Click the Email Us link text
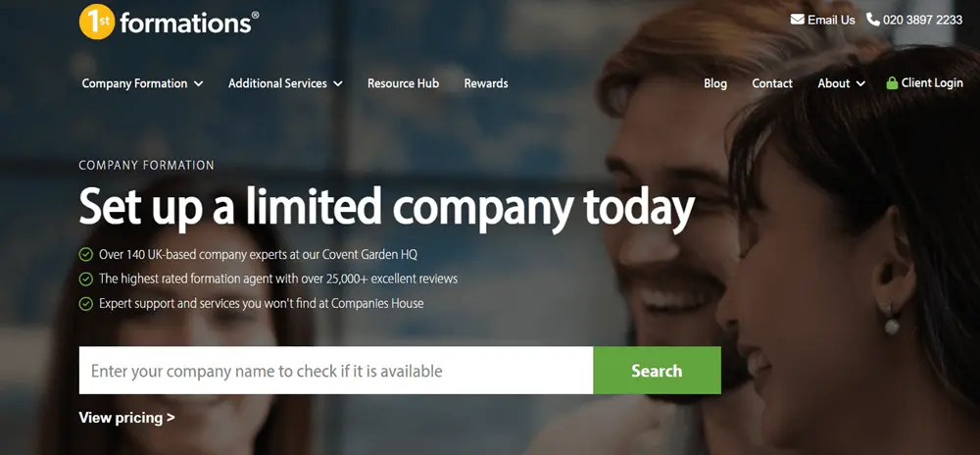The height and width of the screenshot is (455, 980). coord(831,20)
